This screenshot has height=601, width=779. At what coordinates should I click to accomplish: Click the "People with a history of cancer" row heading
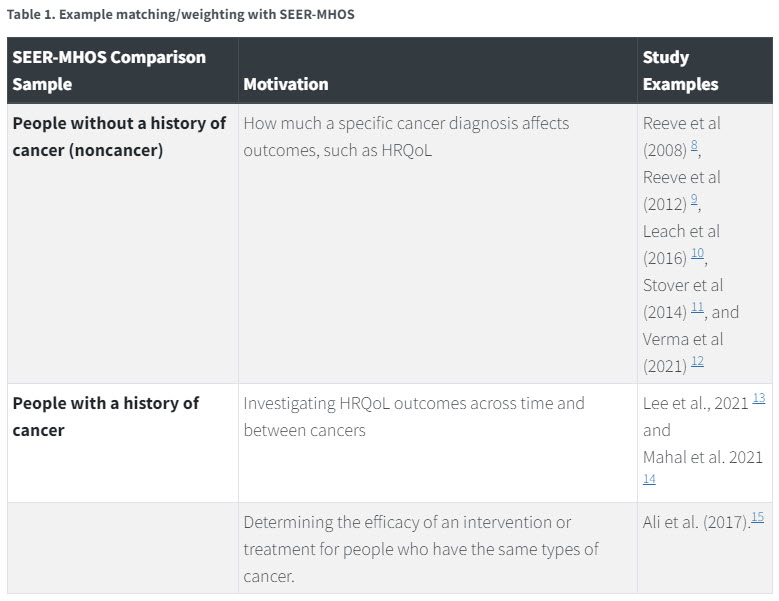(x=105, y=416)
